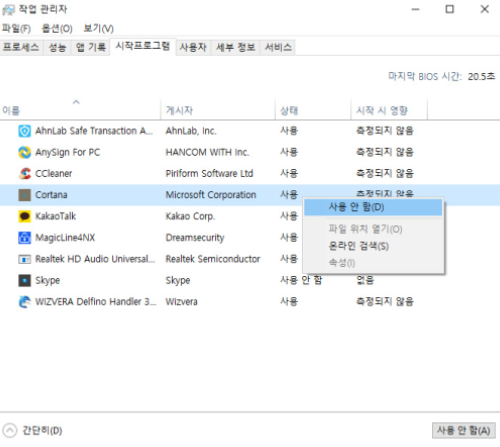Choose 사용 안 함(D) in context menu
500x447 pixels.
[373, 207]
